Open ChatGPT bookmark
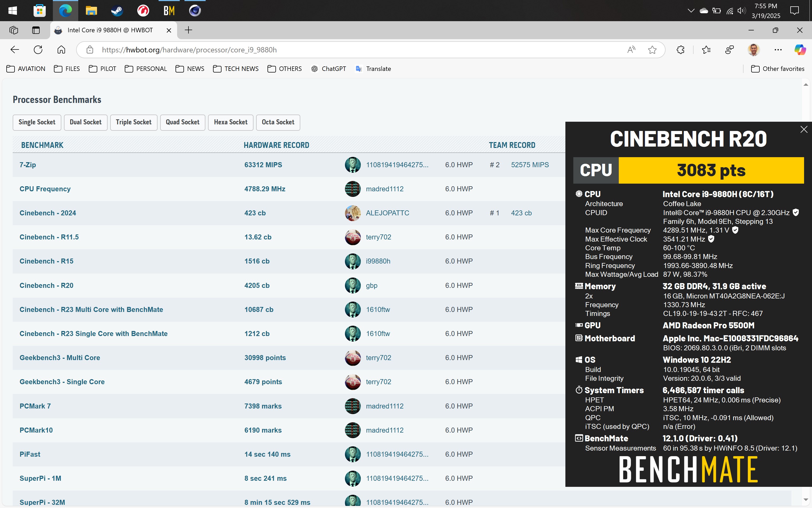The width and height of the screenshot is (812, 508). point(329,69)
